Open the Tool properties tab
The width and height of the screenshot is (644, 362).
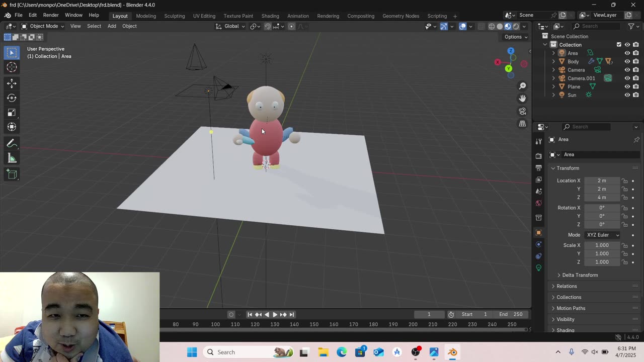[x=538, y=141]
